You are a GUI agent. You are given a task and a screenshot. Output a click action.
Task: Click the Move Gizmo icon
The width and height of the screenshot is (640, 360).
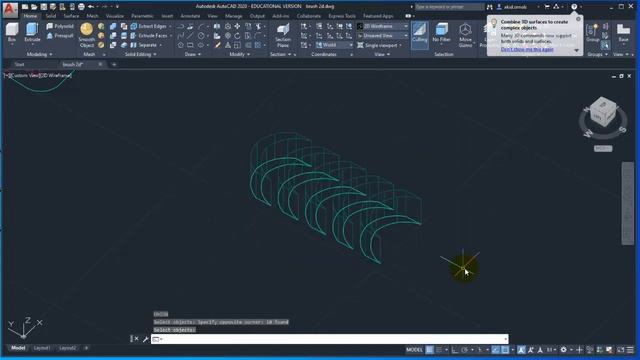coord(465,34)
